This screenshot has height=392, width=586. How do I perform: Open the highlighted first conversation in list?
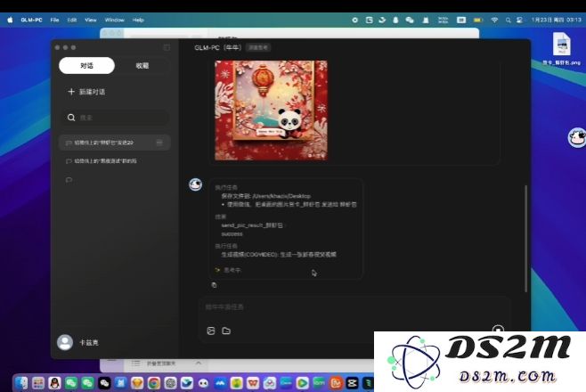(x=114, y=143)
